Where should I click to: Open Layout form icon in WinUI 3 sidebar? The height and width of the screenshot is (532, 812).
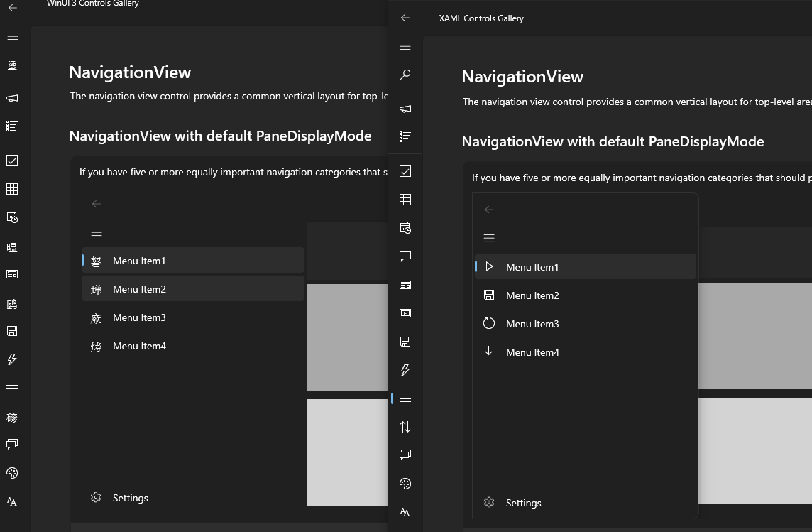13,274
